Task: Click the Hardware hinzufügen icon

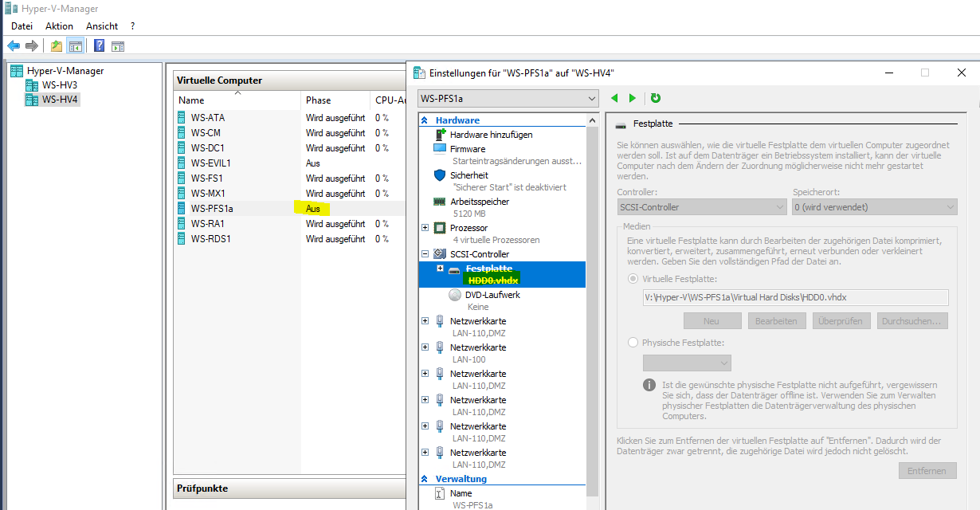Action: click(x=440, y=134)
